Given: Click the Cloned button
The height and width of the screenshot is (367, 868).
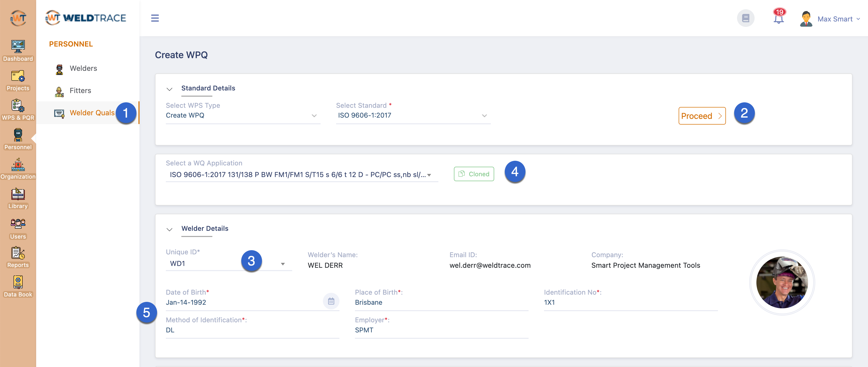Looking at the screenshot, I should 474,174.
